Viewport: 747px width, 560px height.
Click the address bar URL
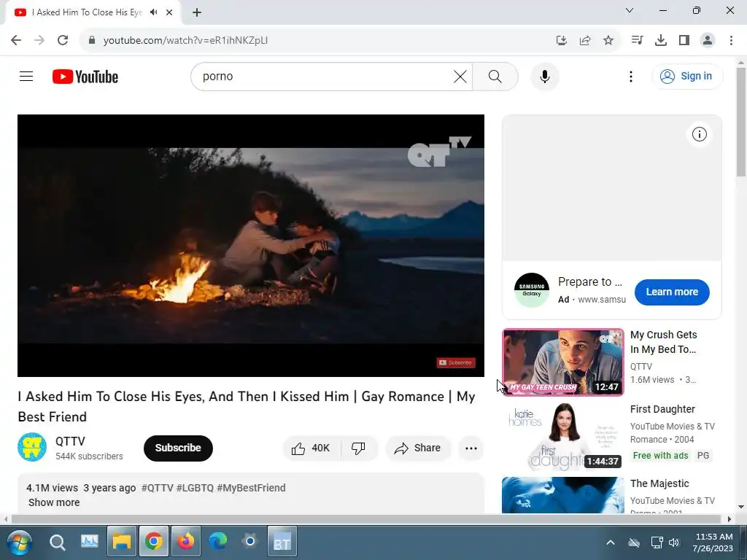click(x=186, y=41)
